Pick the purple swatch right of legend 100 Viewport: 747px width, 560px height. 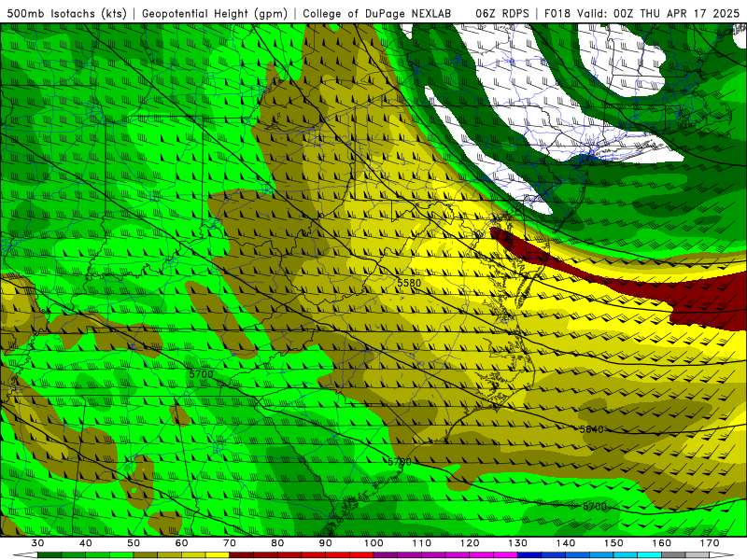(x=386, y=555)
